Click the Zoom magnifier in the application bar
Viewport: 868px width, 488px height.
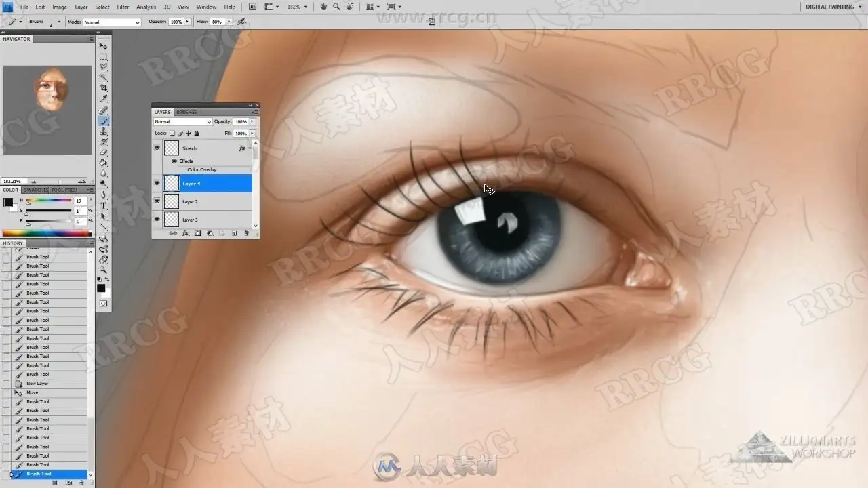[336, 7]
